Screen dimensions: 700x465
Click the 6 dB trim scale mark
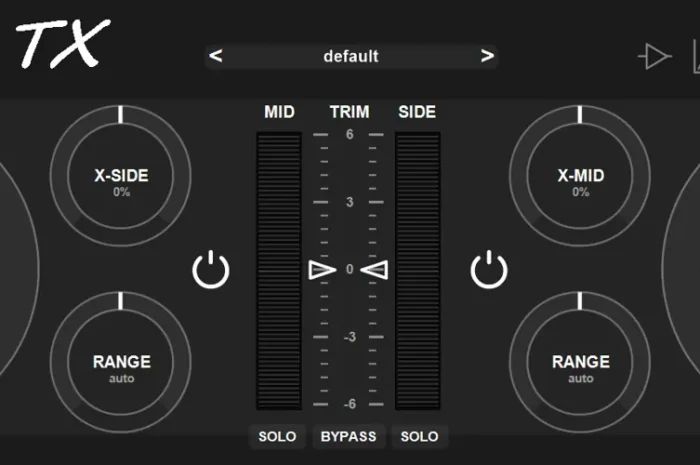(349, 135)
